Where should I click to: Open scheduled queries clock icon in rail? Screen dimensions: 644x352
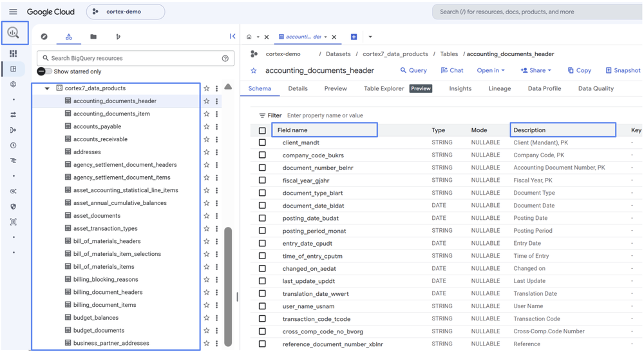click(14, 145)
